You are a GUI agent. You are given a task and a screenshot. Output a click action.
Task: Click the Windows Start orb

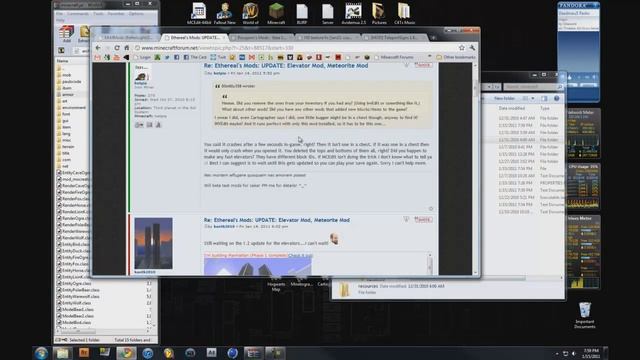pyautogui.click(x=41, y=353)
